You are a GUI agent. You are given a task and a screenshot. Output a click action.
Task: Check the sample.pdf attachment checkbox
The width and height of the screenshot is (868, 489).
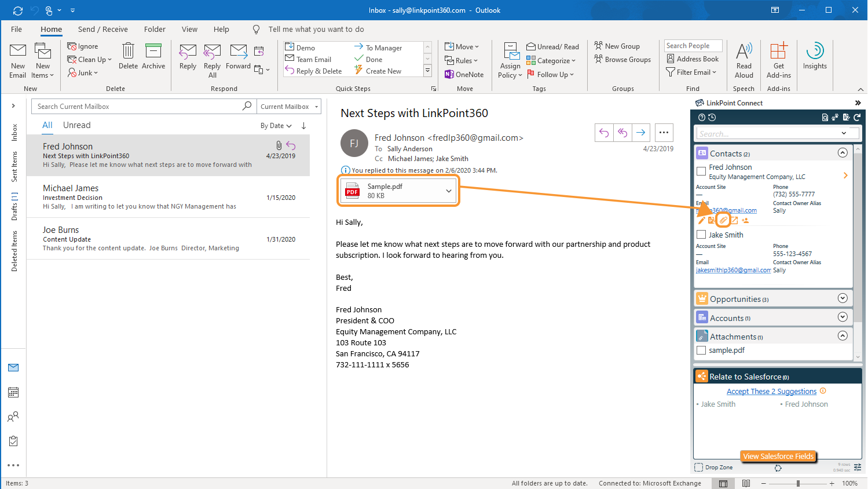[x=701, y=350]
